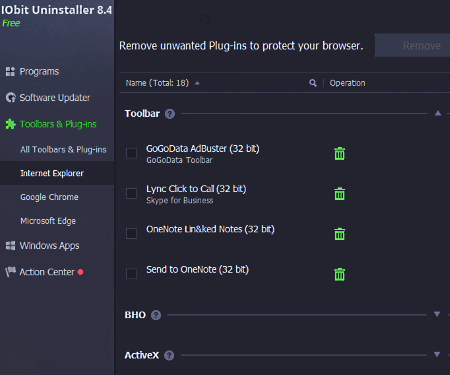This screenshot has height=375, width=450.
Task: Click trash icon for Lync Click to Call
Action: [x=339, y=194]
